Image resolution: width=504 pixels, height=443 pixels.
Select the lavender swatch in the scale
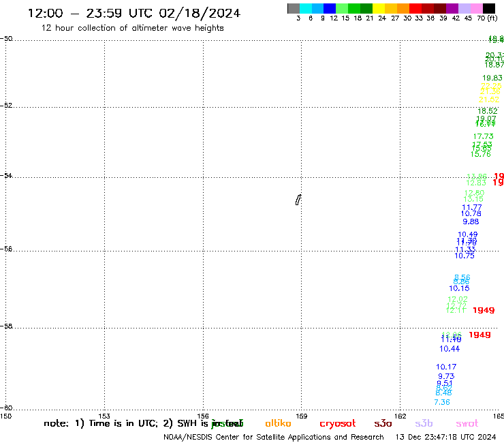pos(464,8)
